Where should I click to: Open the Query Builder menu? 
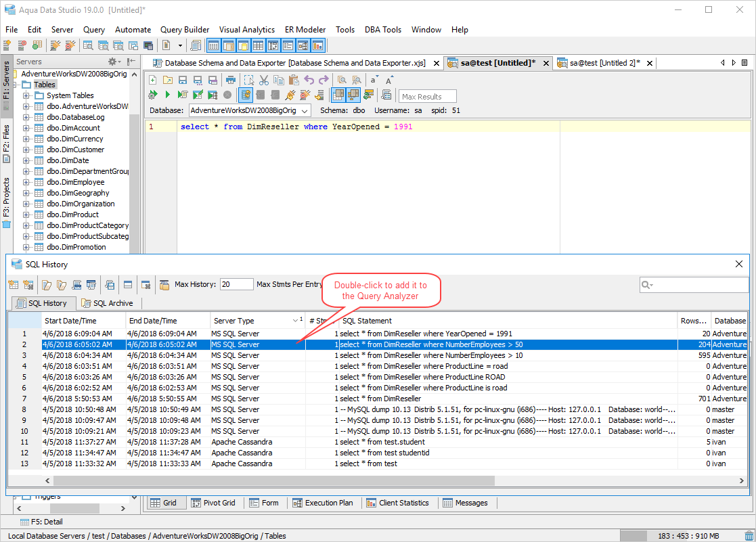[185, 29]
